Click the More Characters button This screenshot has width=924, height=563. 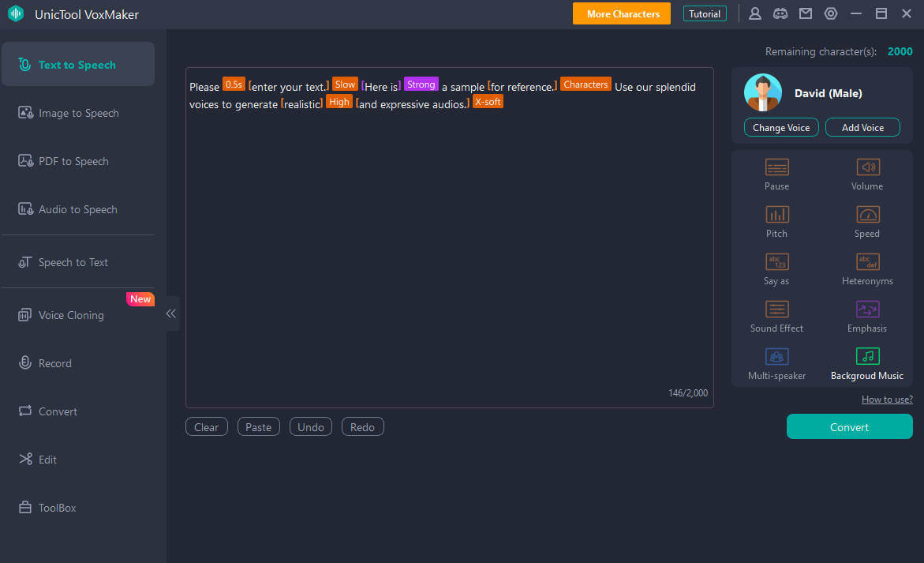pos(622,13)
